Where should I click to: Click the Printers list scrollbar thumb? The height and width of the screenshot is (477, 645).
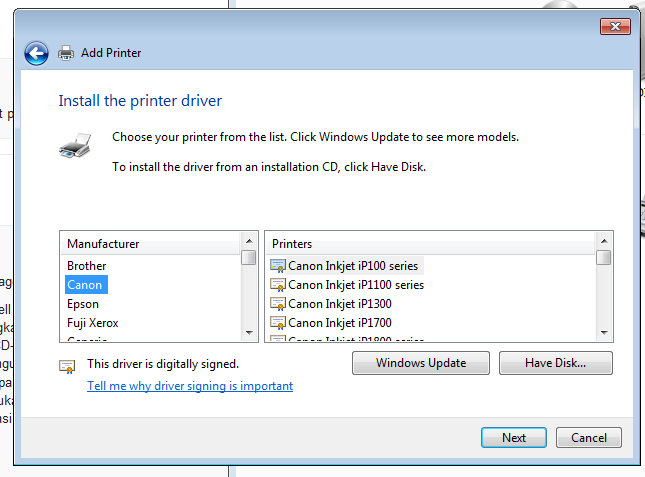(604, 258)
